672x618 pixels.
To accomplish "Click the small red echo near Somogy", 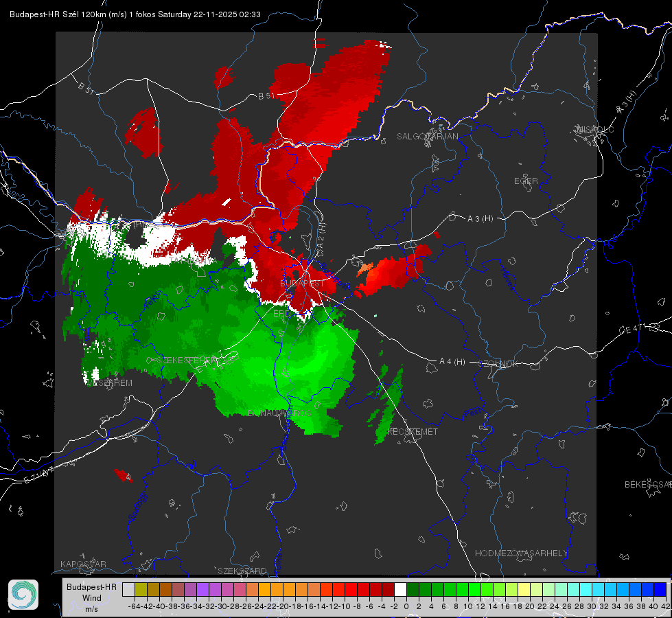I will [x=123, y=476].
